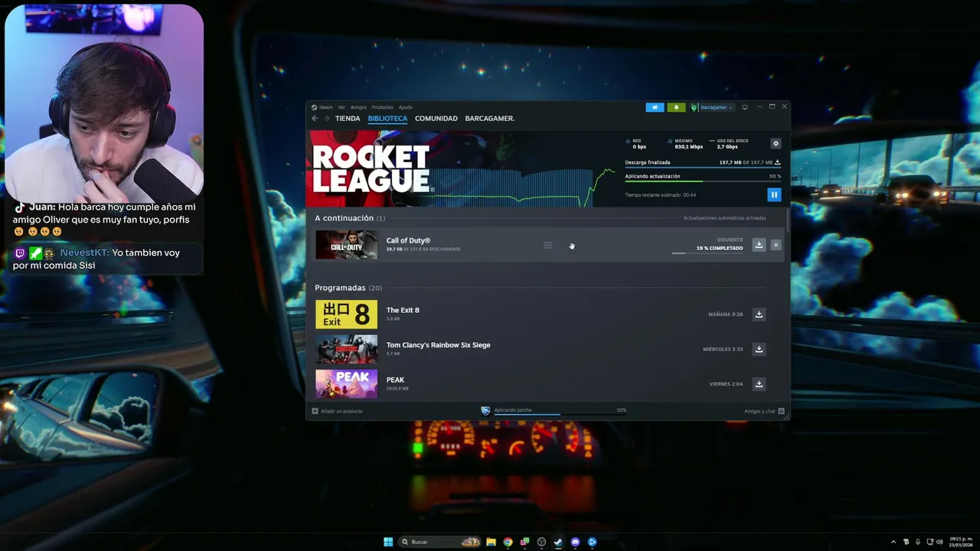Open the Ayuda menu
The image size is (980, 551).
pos(405,107)
